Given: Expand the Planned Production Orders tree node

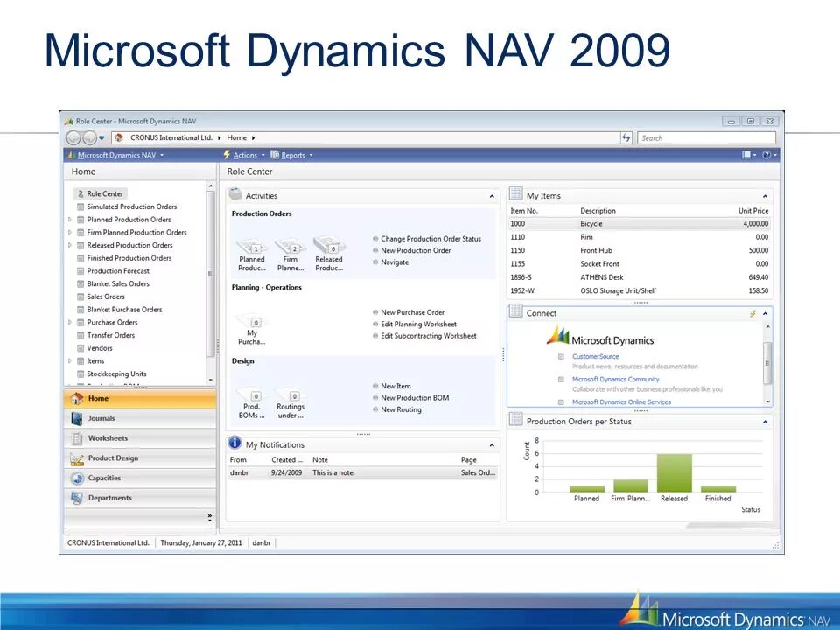Looking at the screenshot, I should click(70, 220).
